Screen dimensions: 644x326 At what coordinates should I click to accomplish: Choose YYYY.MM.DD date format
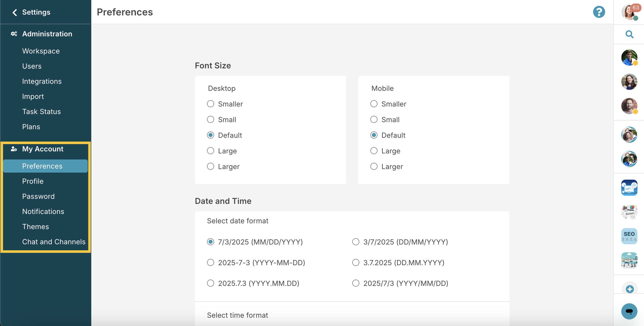pos(211,283)
